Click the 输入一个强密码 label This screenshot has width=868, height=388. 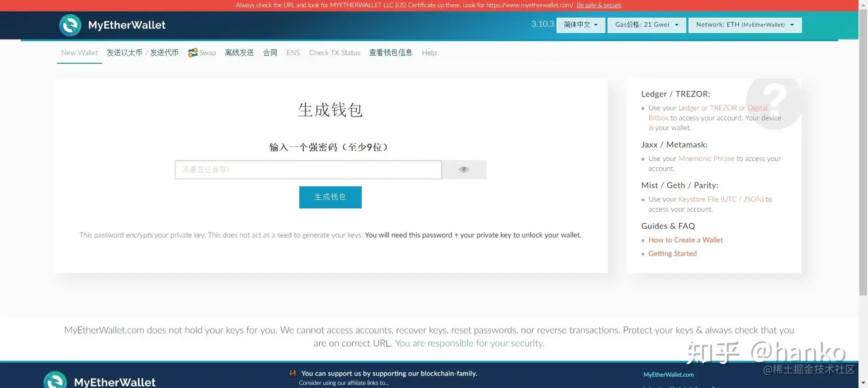click(x=330, y=147)
